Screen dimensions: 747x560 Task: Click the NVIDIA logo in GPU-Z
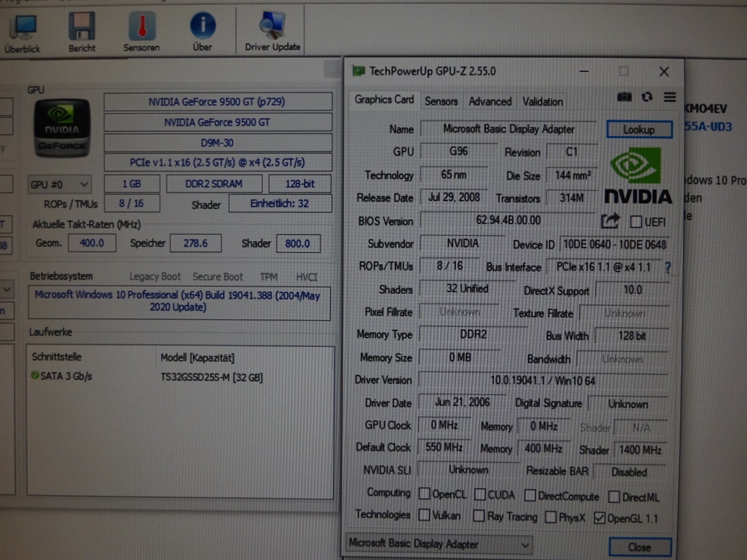[638, 176]
